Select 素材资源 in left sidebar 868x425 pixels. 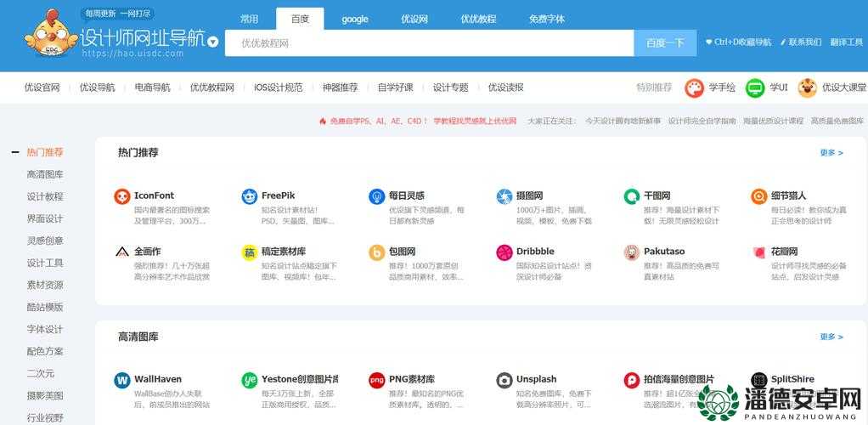[x=45, y=286]
